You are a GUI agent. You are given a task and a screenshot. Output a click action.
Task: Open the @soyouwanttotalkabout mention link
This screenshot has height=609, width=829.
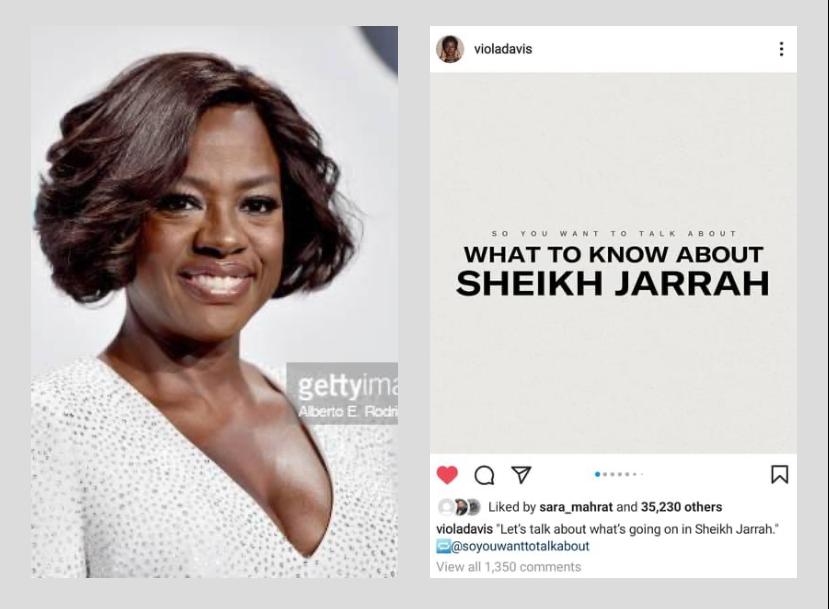click(520, 546)
